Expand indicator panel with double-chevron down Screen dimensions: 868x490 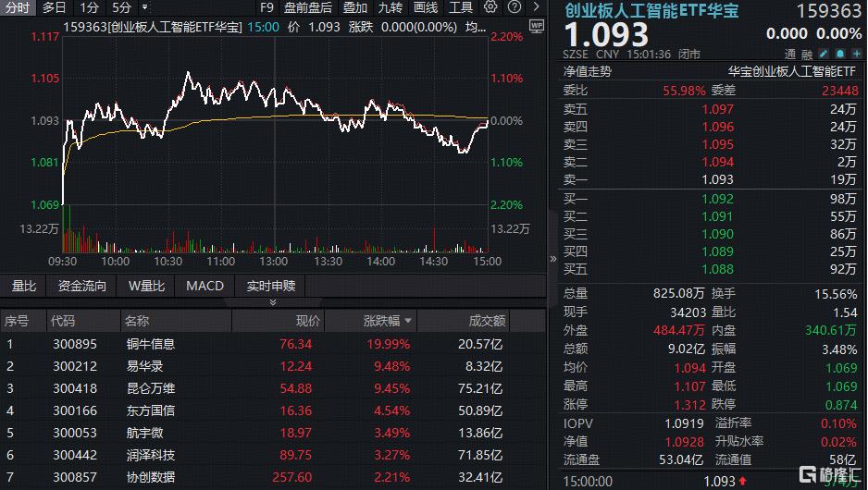coord(273,302)
